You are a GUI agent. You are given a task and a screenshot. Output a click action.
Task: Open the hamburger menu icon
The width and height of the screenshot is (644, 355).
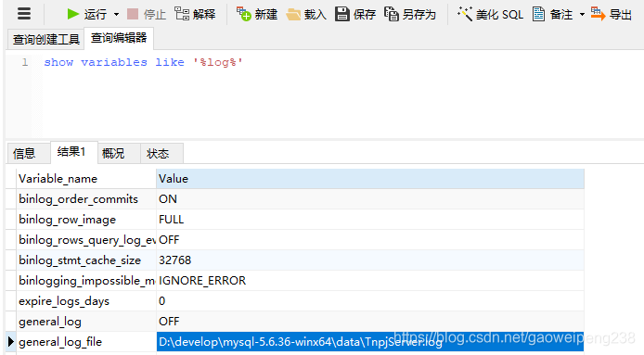coord(24,14)
